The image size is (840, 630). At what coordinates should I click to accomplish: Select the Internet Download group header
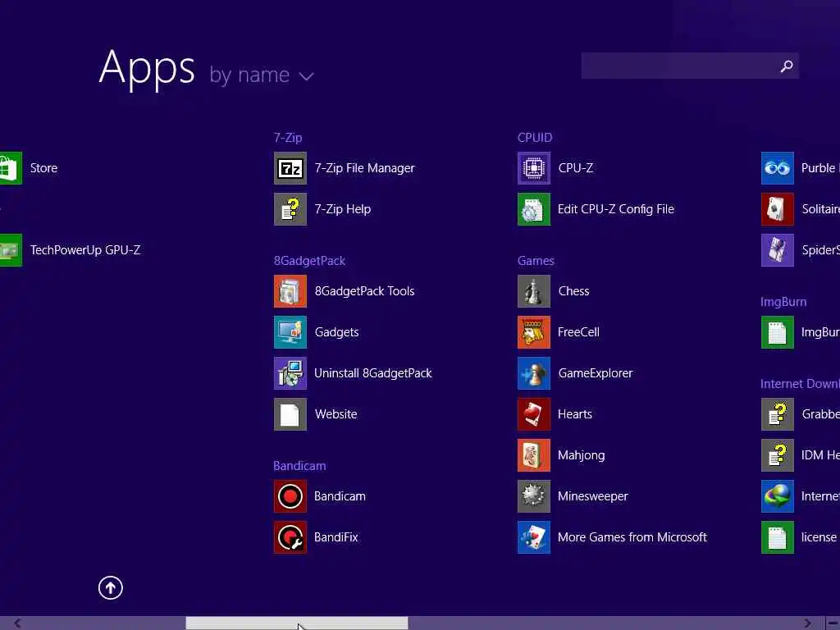point(800,384)
